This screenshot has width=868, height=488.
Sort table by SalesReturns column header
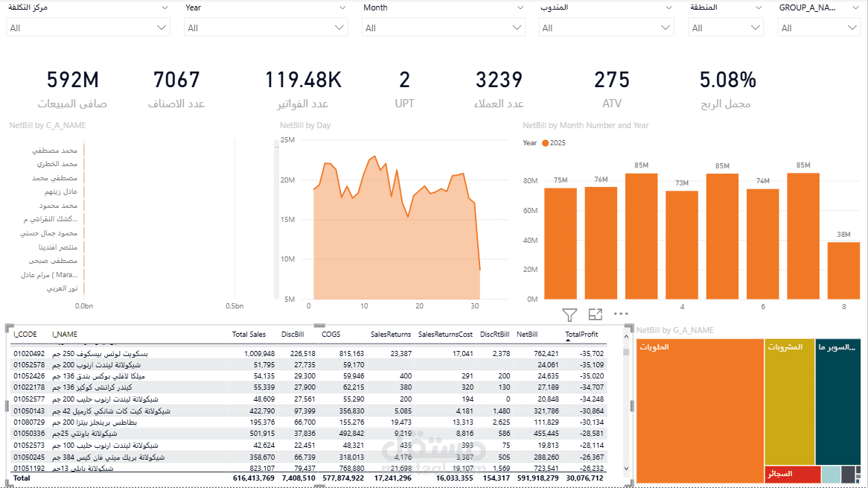(x=391, y=335)
